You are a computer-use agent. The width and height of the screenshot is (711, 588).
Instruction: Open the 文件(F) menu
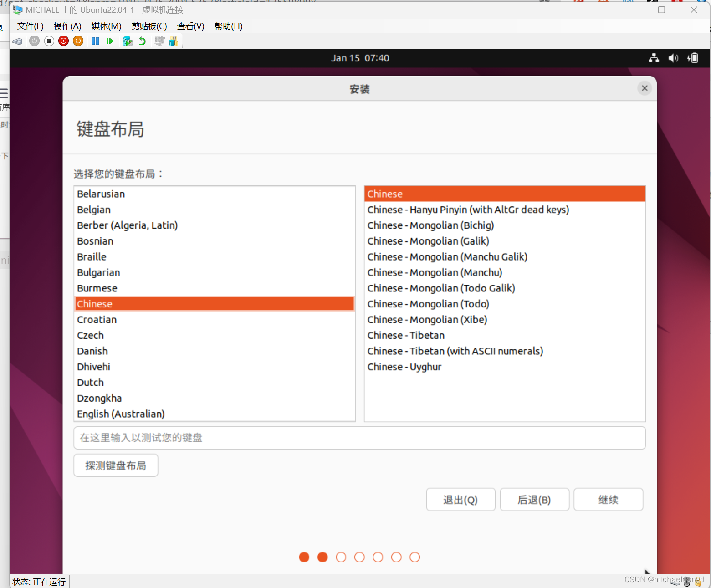[x=31, y=26]
